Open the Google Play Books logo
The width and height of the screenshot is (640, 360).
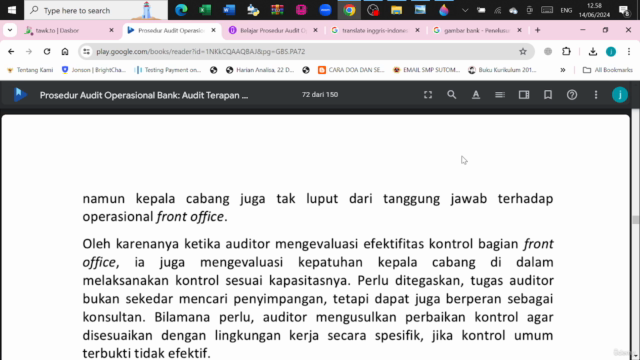coord(20,95)
